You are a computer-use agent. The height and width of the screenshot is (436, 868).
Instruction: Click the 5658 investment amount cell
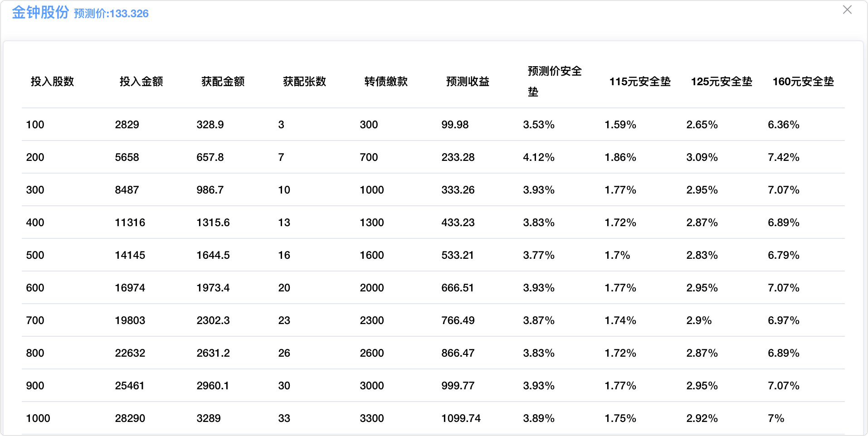pos(127,157)
